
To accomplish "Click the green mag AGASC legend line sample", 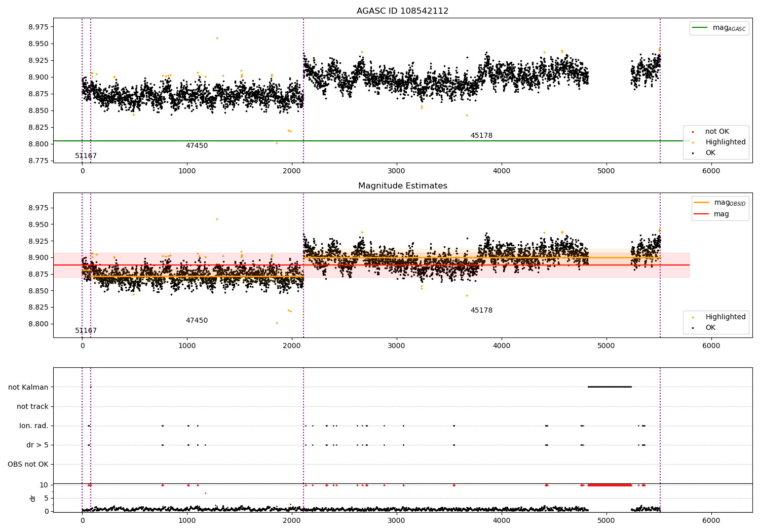I will tap(700, 28).
